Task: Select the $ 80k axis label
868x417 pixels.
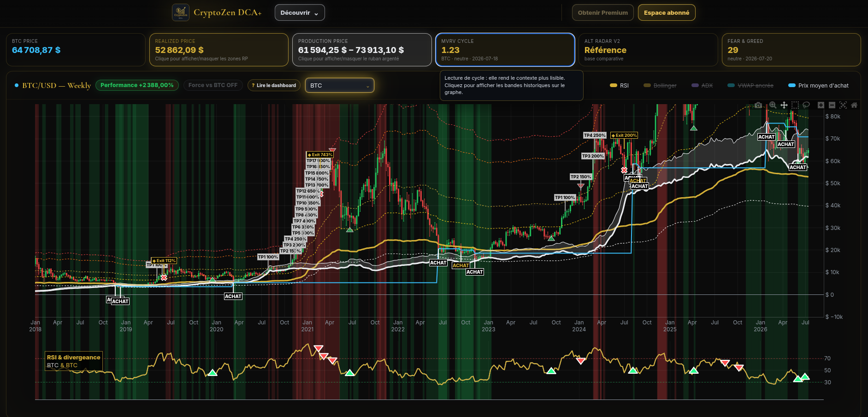Action: [833, 117]
